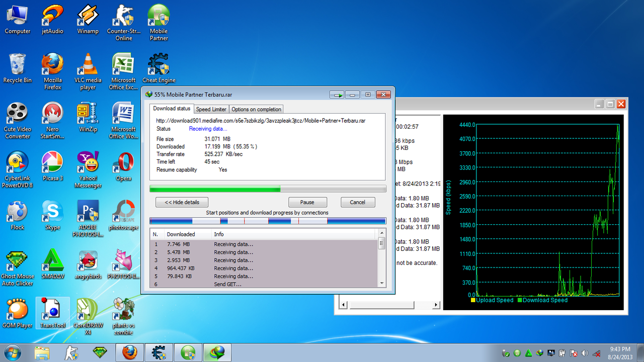
Task: Click the green download progress bar
Action: tap(268, 189)
